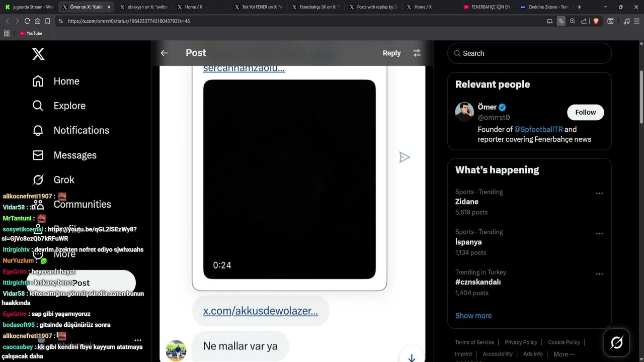Image resolution: width=644 pixels, height=362 pixels.
Task: Click the browser home button
Action: 37,21
